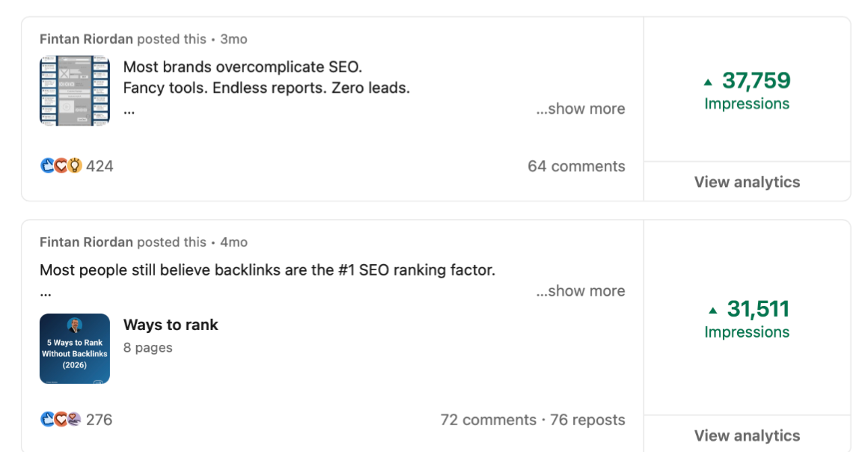Click the purple support icon beside 276
This screenshot has height=452, width=868.
pyautogui.click(x=73, y=420)
